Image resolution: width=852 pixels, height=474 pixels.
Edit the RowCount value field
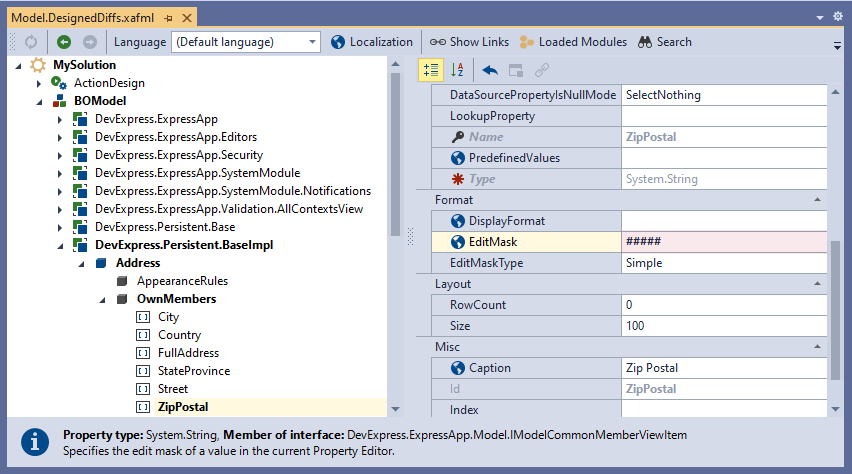(x=724, y=305)
